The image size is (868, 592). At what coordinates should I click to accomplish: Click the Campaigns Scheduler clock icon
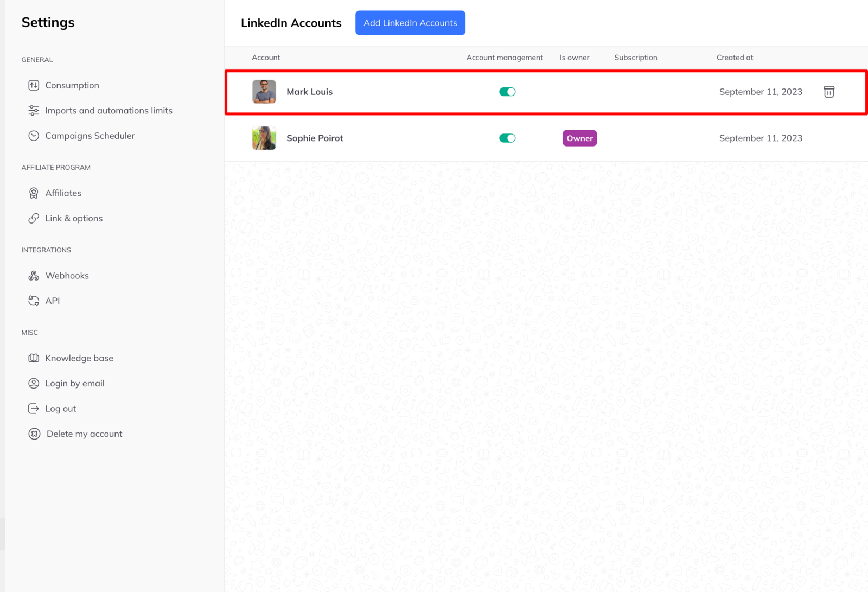point(34,136)
